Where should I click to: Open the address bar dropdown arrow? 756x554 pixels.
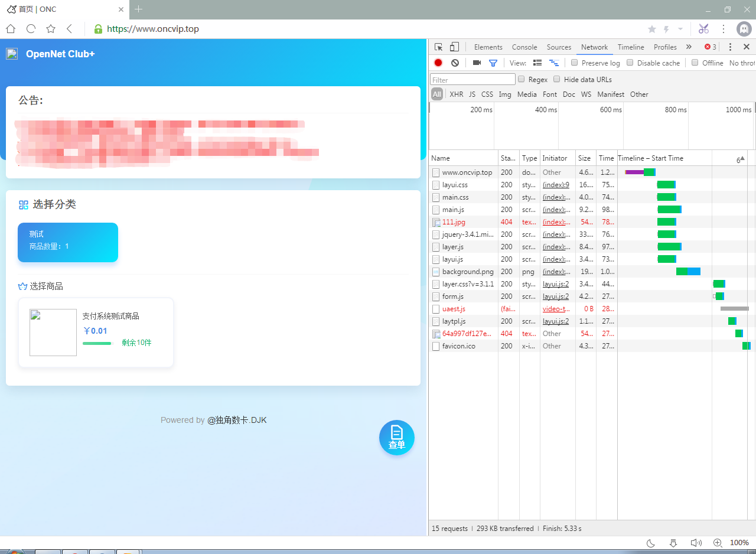(x=680, y=29)
